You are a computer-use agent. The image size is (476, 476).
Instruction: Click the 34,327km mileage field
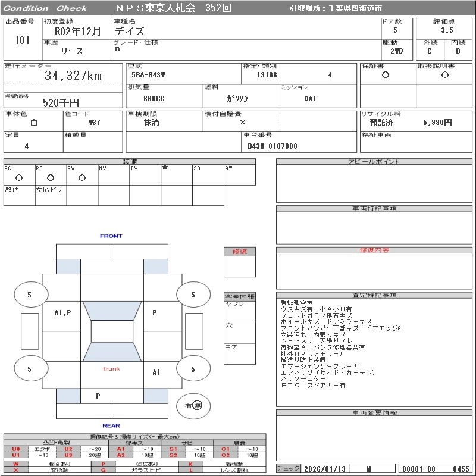point(73,76)
